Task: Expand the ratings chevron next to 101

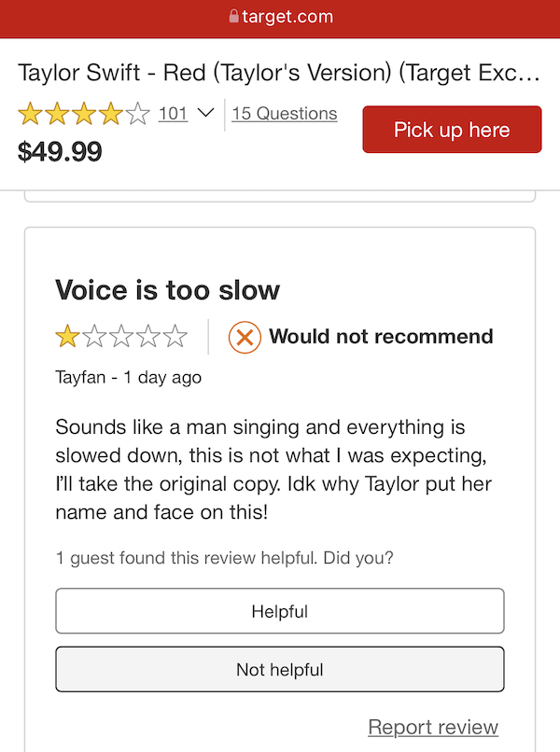Action: pos(205,113)
